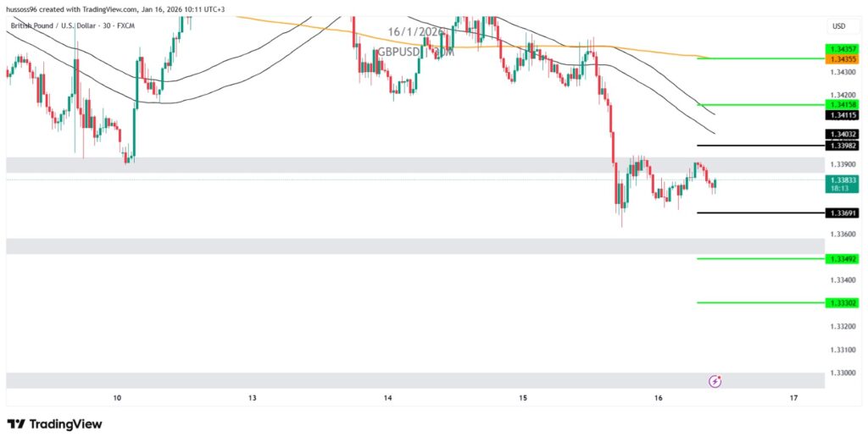Click date 13 on the time axis
This screenshot has height=442, width=868.
click(x=253, y=397)
